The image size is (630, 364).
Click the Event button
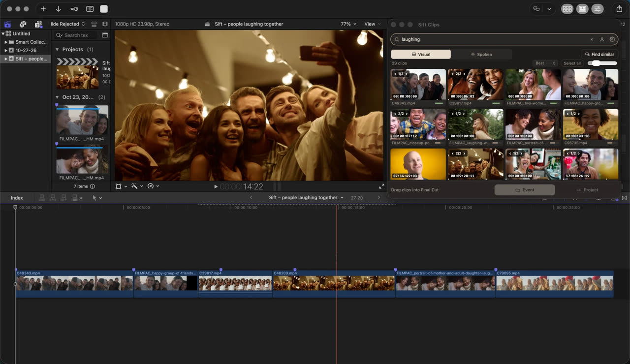525,190
